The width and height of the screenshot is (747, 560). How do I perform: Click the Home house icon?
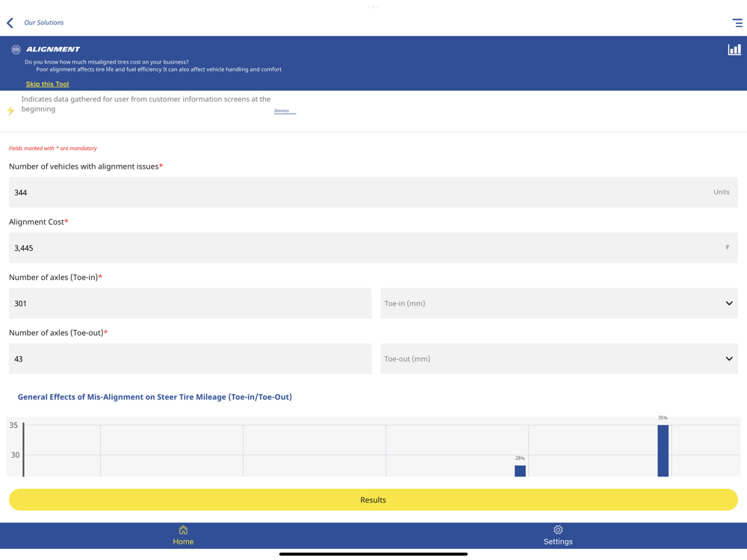tap(183, 529)
